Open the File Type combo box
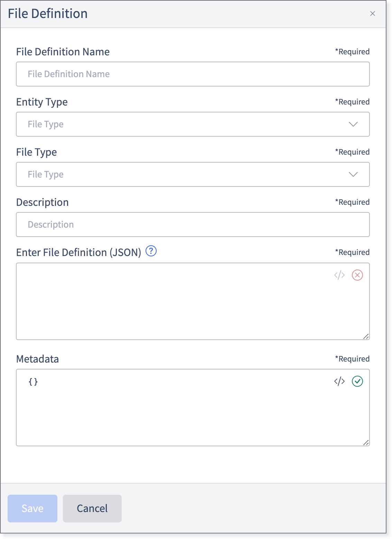 pos(193,174)
